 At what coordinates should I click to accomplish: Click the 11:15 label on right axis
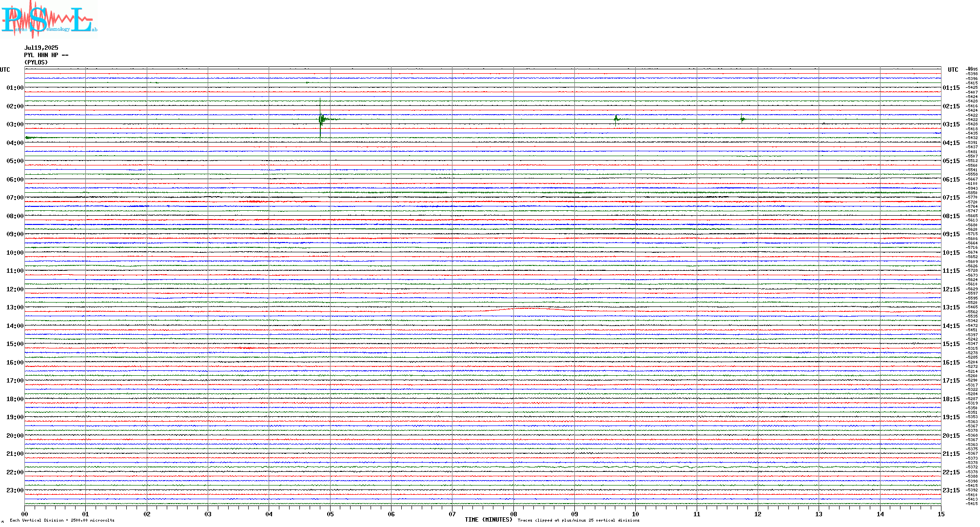[x=951, y=271]
